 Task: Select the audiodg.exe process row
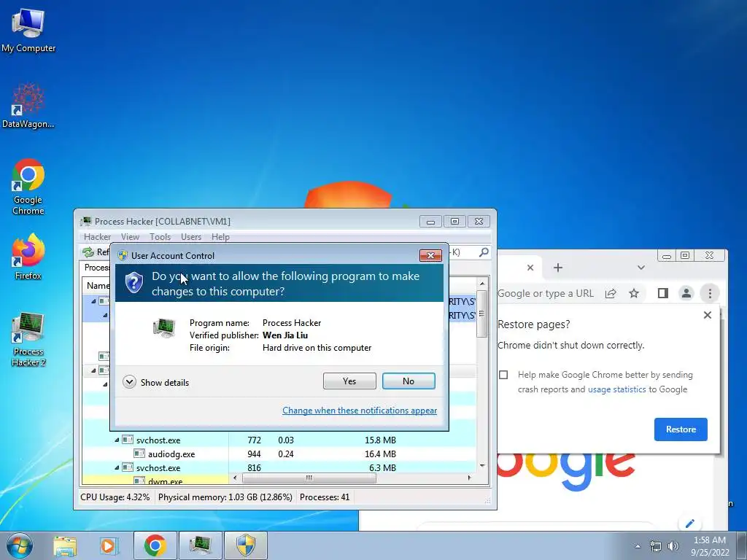point(279,454)
